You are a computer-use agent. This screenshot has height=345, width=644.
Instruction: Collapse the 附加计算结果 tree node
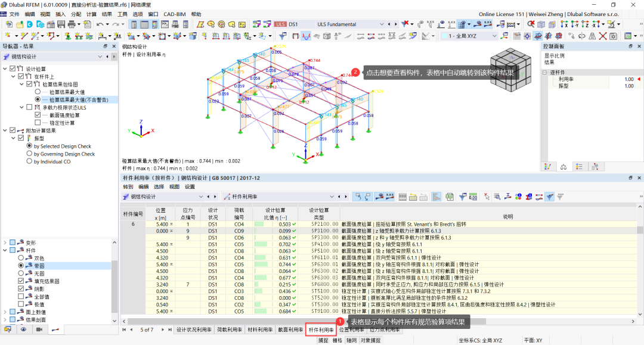pyautogui.click(x=5, y=130)
